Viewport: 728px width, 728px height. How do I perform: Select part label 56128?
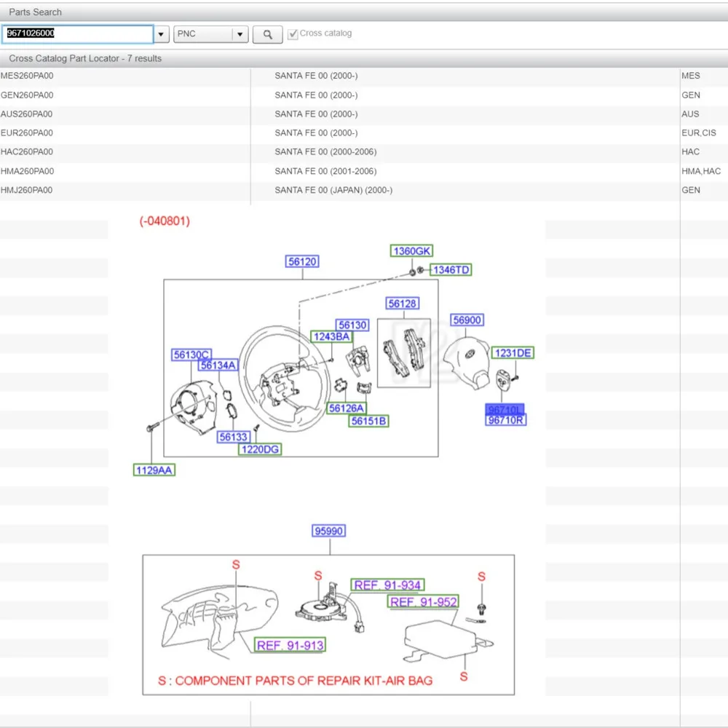click(x=403, y=304)
